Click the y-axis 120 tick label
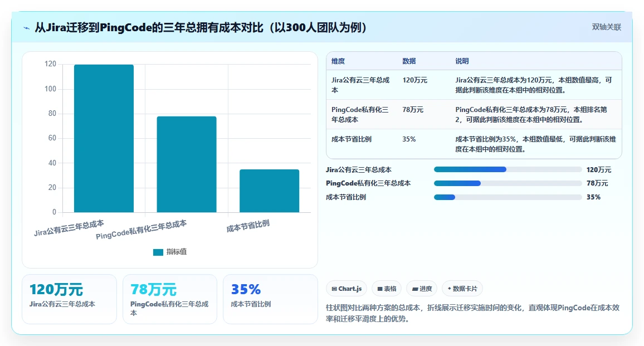This screenshot has height=346, width=644. [x=50, y=64]
